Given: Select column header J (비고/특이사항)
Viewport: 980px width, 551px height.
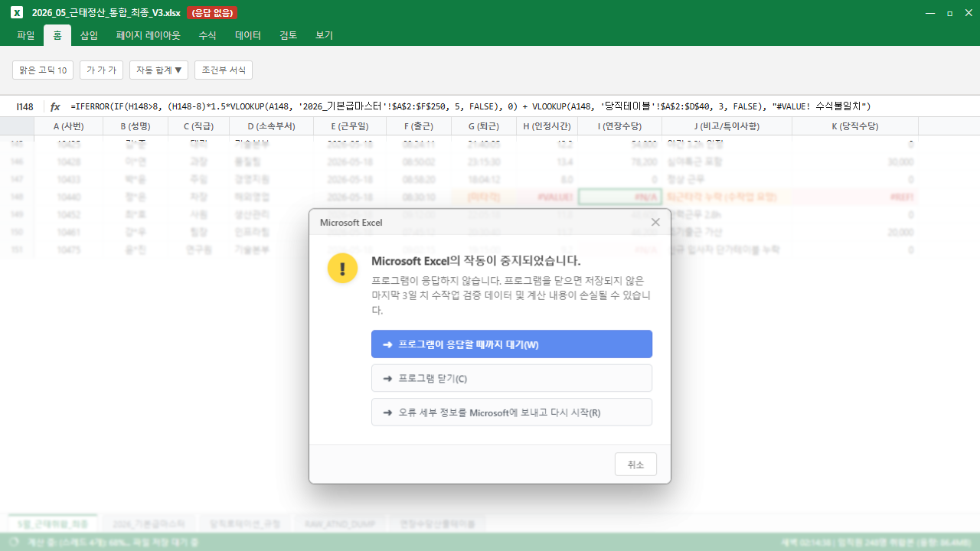Looking at the screenshot, I should pyautogui.click(x=727, y=126).
